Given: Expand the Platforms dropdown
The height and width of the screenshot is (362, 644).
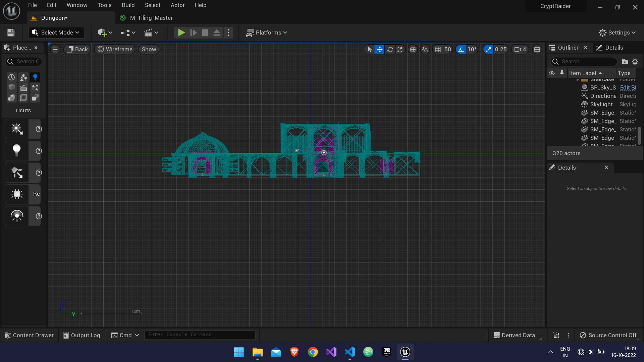Looking at the screenshot, I should coord(267,33).
